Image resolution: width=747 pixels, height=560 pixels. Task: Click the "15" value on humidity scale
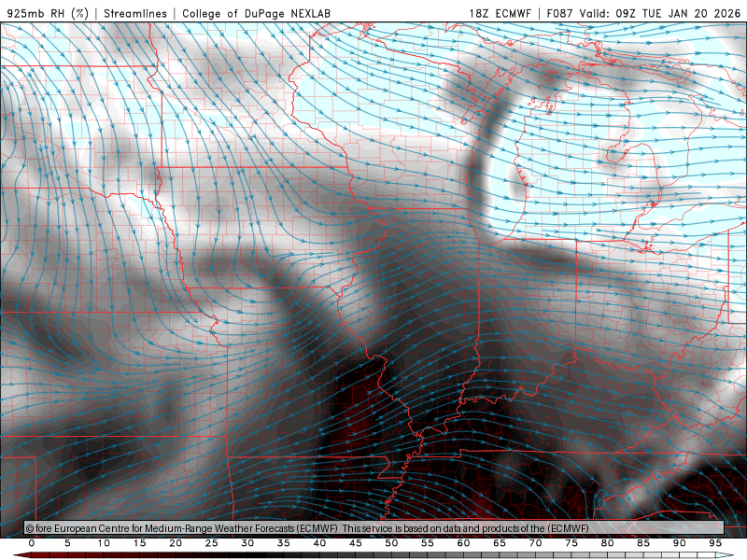[139, 543]
